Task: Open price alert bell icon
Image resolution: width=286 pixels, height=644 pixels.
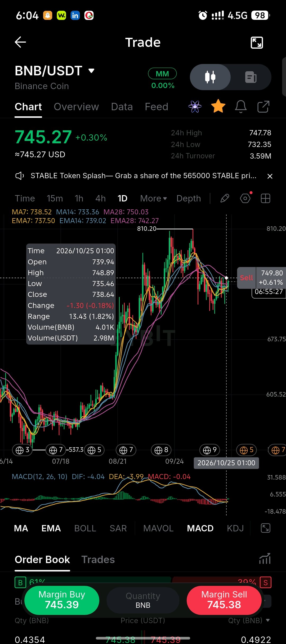Action: click(241, 107)
